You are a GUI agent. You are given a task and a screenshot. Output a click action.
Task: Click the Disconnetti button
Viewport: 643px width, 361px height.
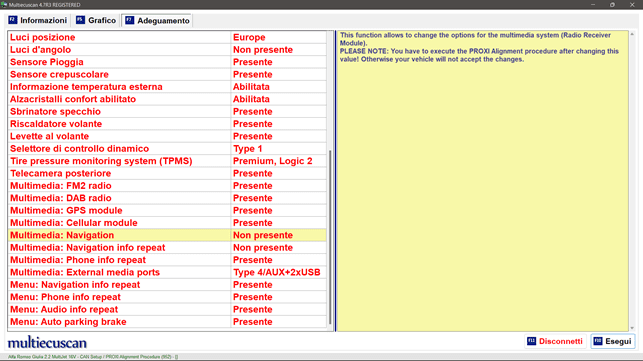(x=555, y=341)
